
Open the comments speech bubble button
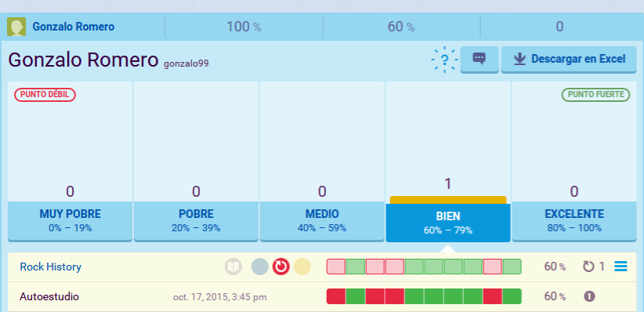479,59
